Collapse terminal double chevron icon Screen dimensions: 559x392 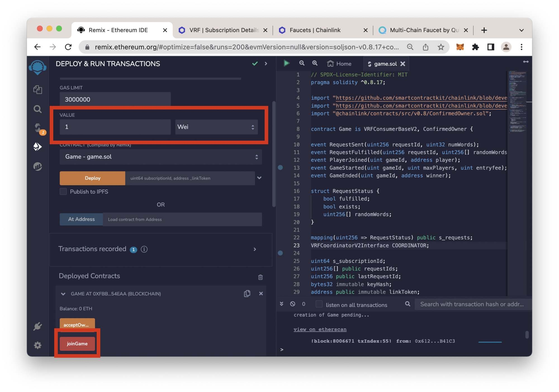pyautogui.click(x=281, y=304)
